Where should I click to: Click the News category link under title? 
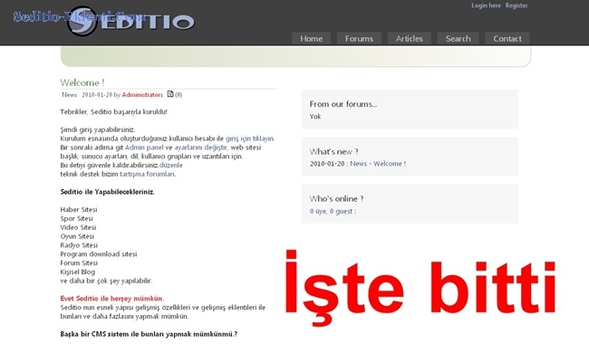point(69,94)
